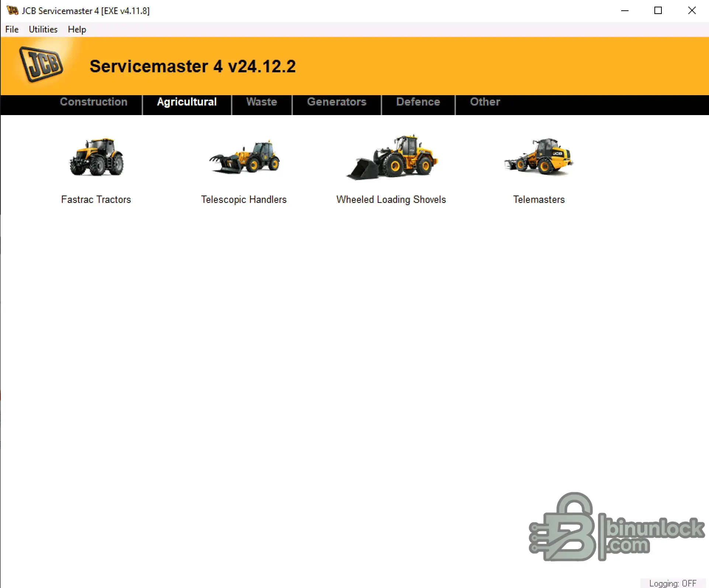The height and width of the screenshot is (588, 709).
Task: Click the Telemasters label
Action: click(x=539, y=200)
